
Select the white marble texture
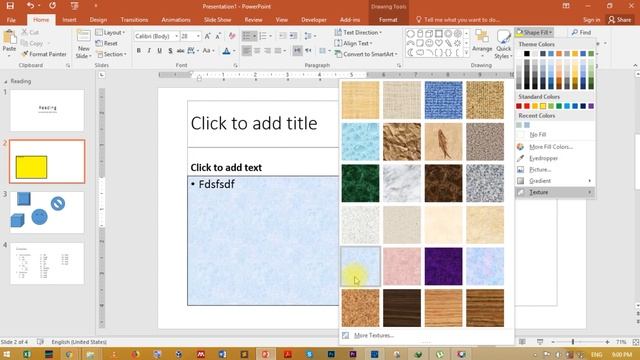pyautogui.click(x=402, y=183)
